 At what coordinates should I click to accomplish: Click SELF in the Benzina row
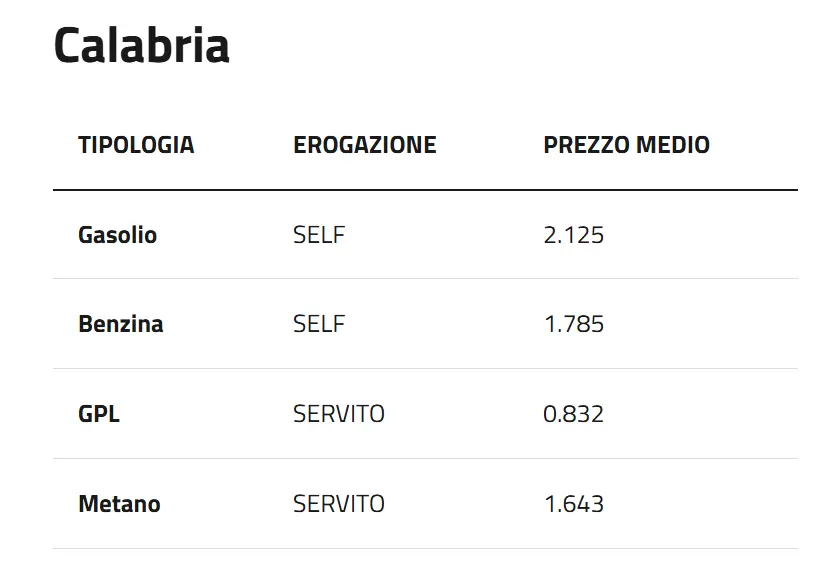click(319, 325)
